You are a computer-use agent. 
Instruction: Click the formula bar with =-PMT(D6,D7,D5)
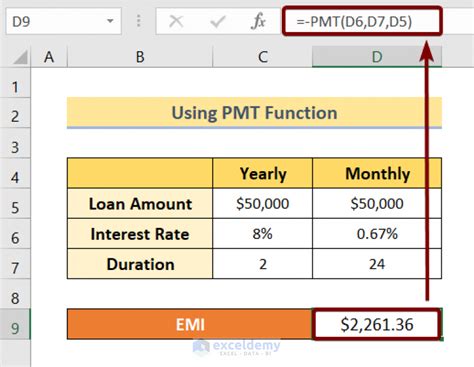pyautogui.click(x=362, y=21)
